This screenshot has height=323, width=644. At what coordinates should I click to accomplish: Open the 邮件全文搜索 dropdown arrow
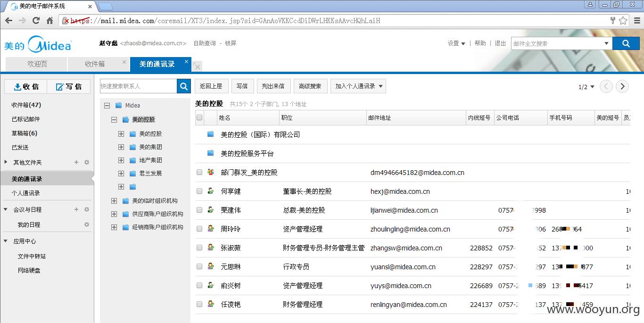(x=607, y=43)
